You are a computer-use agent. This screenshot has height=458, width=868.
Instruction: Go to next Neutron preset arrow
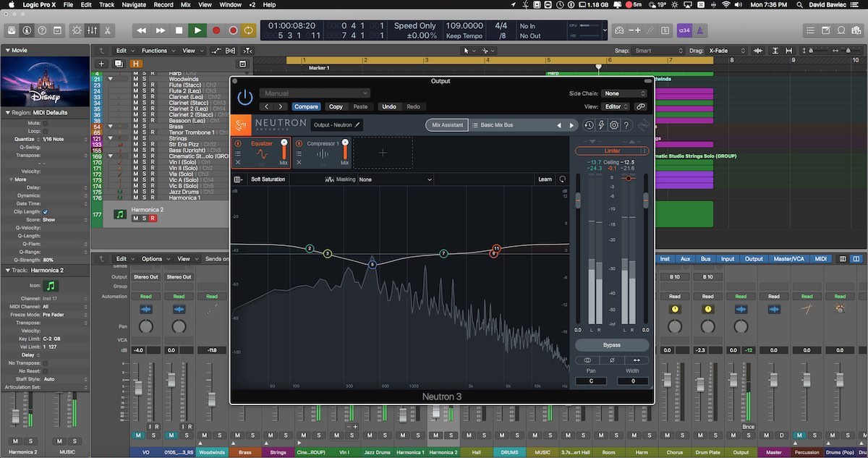(571, 125)
